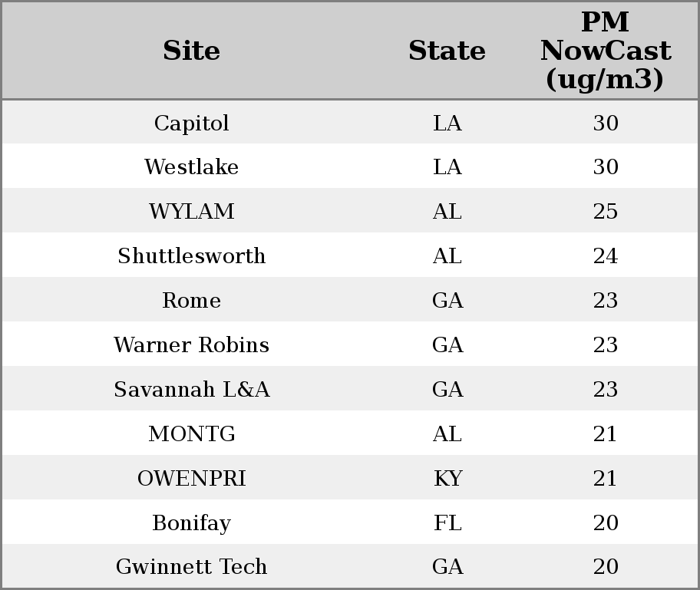The height and width of the screenshot is (590, 700).
Task: Select the Capitol site cell
Action: 191,123
